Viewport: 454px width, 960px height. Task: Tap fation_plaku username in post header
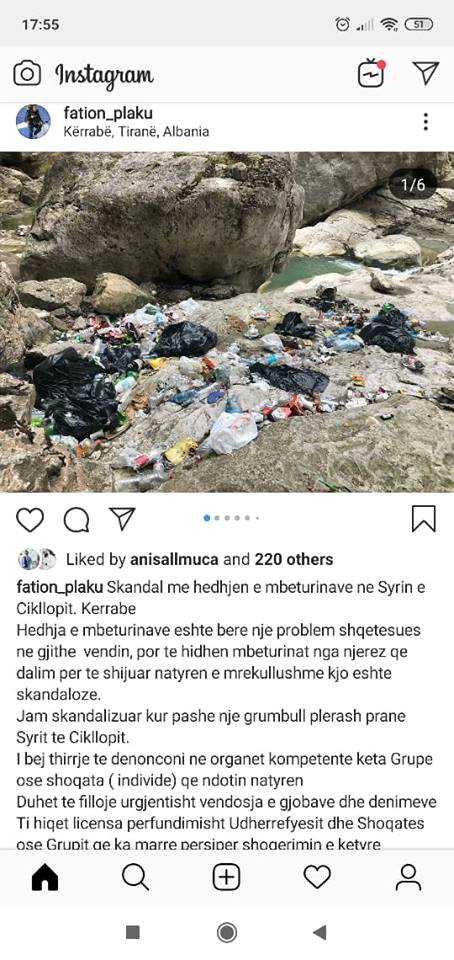[108, 113]
